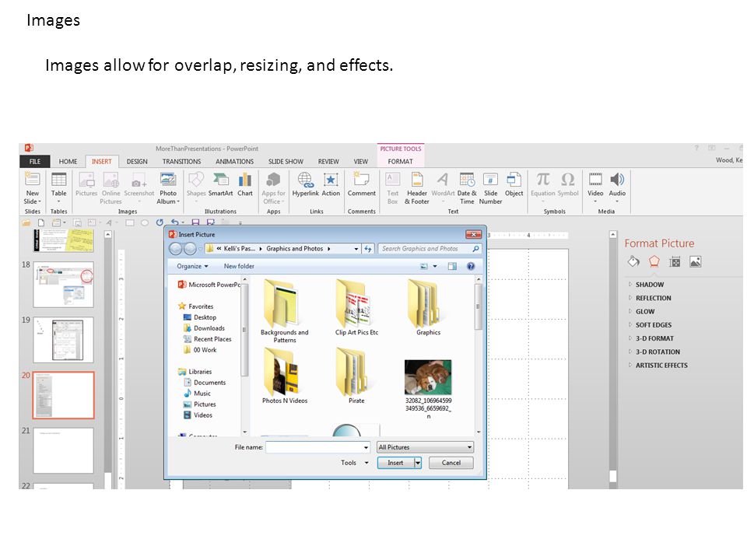This screenshot has height=560, width=747.
Task: Add a Hyperlink
Action: coord(305,184)
